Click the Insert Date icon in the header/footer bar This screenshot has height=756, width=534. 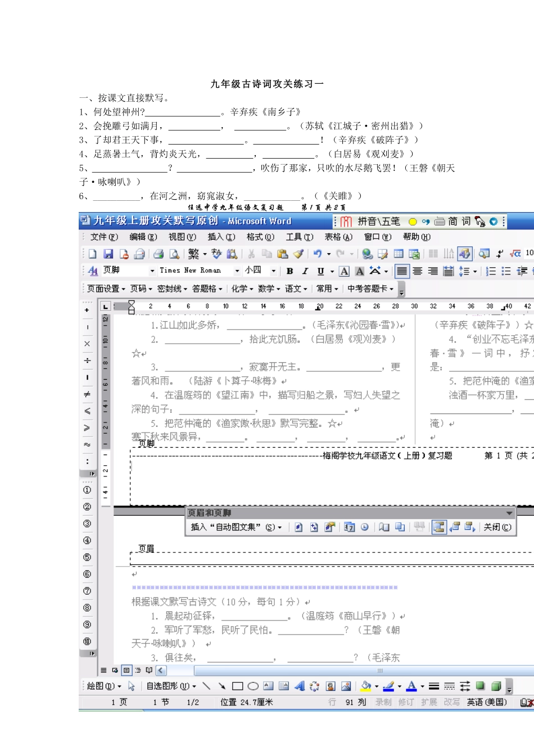[x=349, y=527]
